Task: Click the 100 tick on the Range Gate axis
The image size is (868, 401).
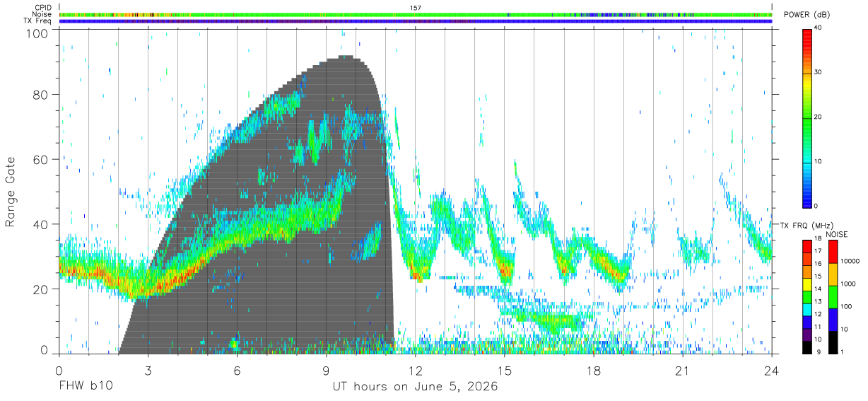Action: [x=39, y=33]
